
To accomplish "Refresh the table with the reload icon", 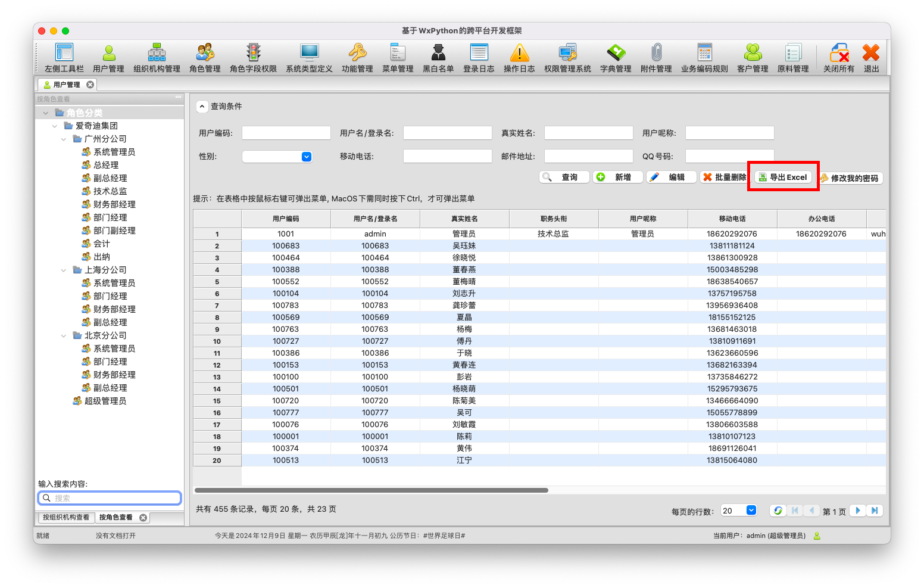I will pyautogui.click(x=778, y=511).
